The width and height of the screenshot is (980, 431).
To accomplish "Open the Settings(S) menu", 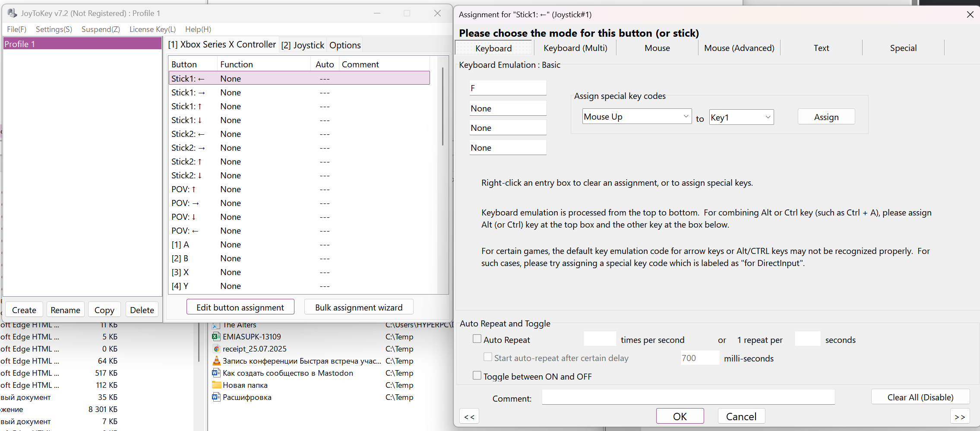I will (x=54, y=29).
